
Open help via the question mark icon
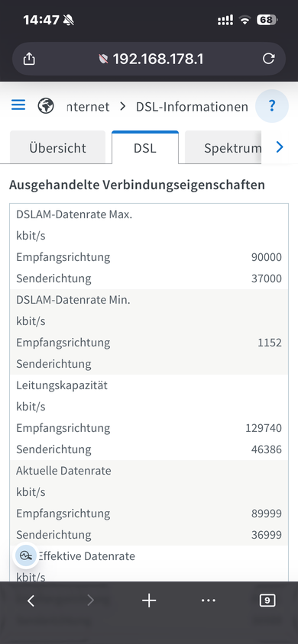point(272,106)
